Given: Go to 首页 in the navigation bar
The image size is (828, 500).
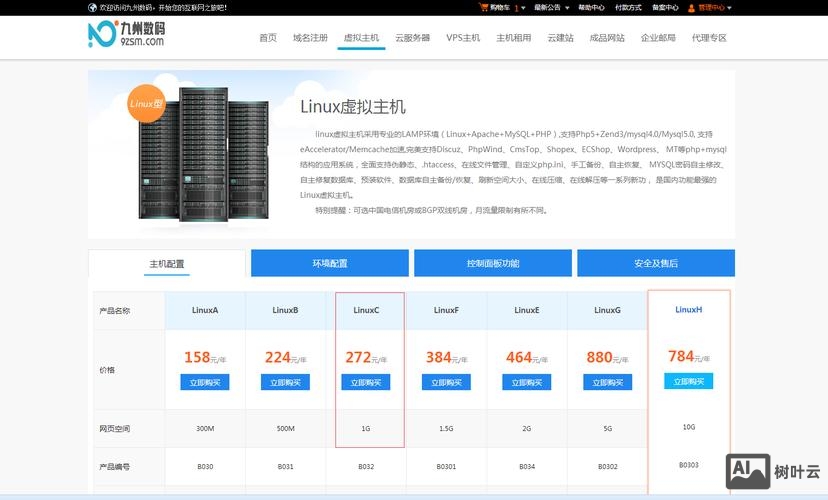Looking at the screenshot, I should tap(268, 37).
